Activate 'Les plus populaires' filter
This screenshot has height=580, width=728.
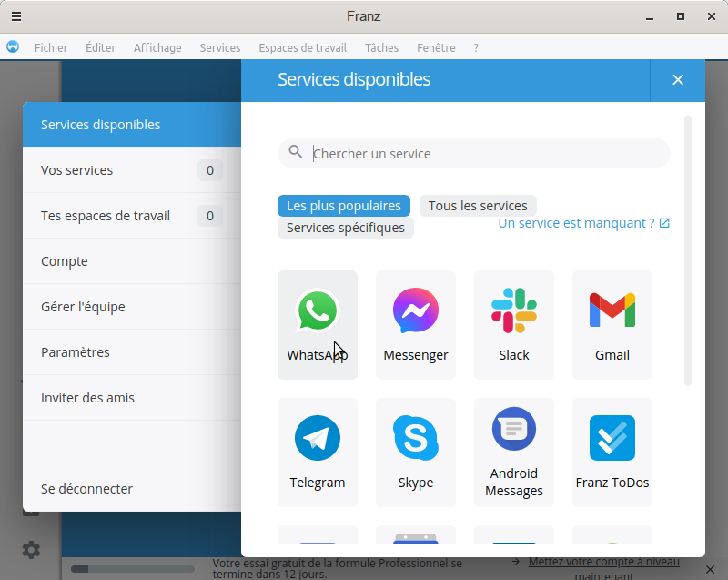(344, 206)
